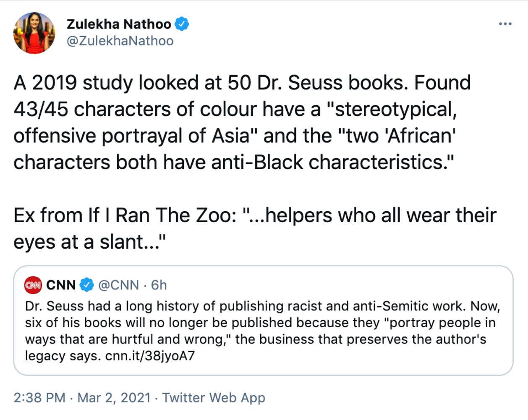This screenshot has width=528, height=420.
Task: Click the Mar 2, 2021 date
Action: (114, 398)
